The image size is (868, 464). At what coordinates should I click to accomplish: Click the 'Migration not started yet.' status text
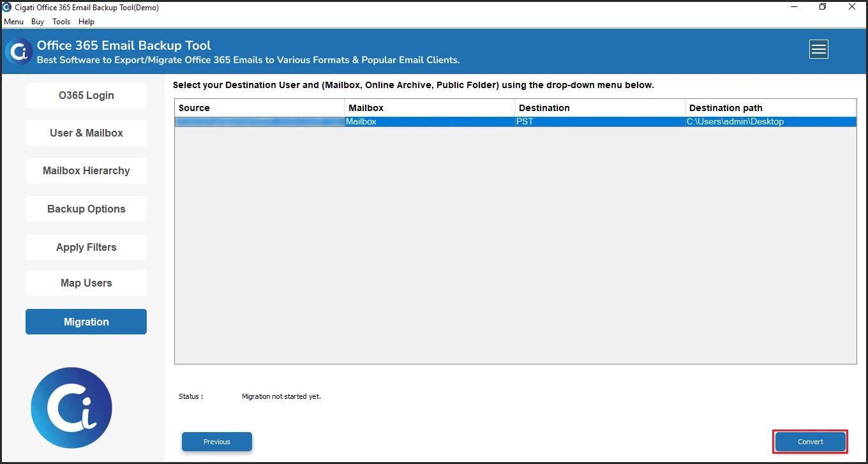click(281, 396)
